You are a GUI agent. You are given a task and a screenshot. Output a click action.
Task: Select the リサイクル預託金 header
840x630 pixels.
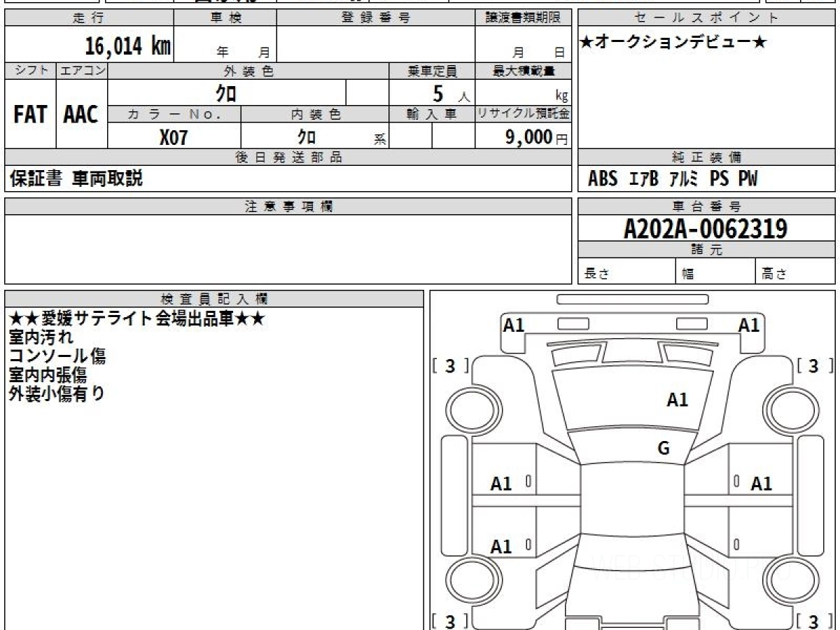point(524,114)
